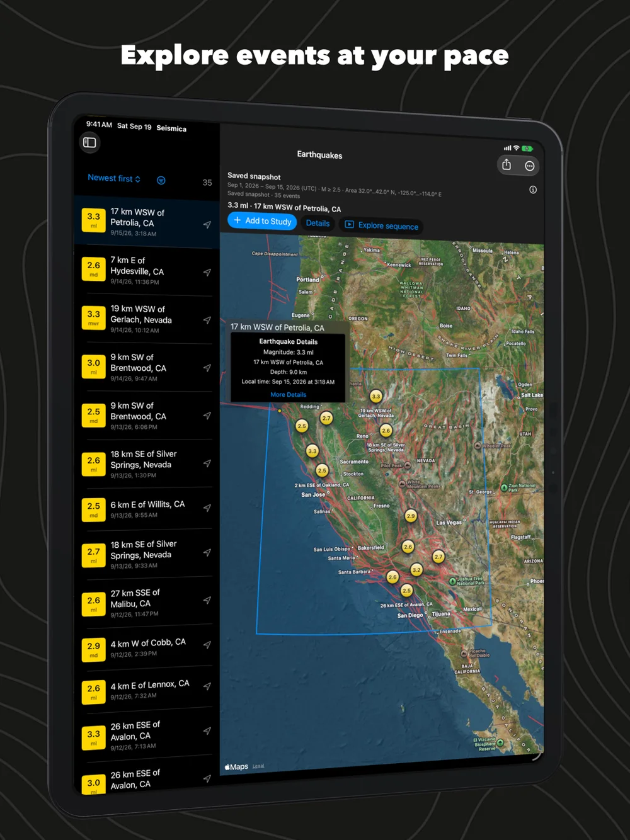Screen dimensions: 630x840
Task: Tap the 35 events count
Action: [207, 183]
